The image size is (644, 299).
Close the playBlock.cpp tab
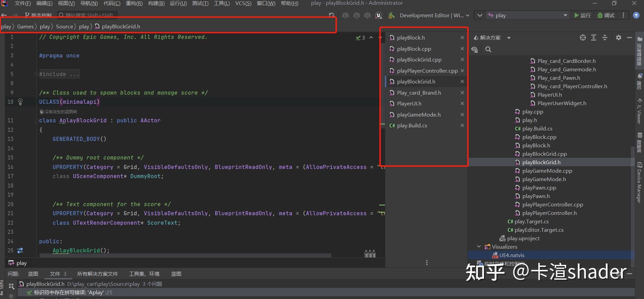[462, 49]
